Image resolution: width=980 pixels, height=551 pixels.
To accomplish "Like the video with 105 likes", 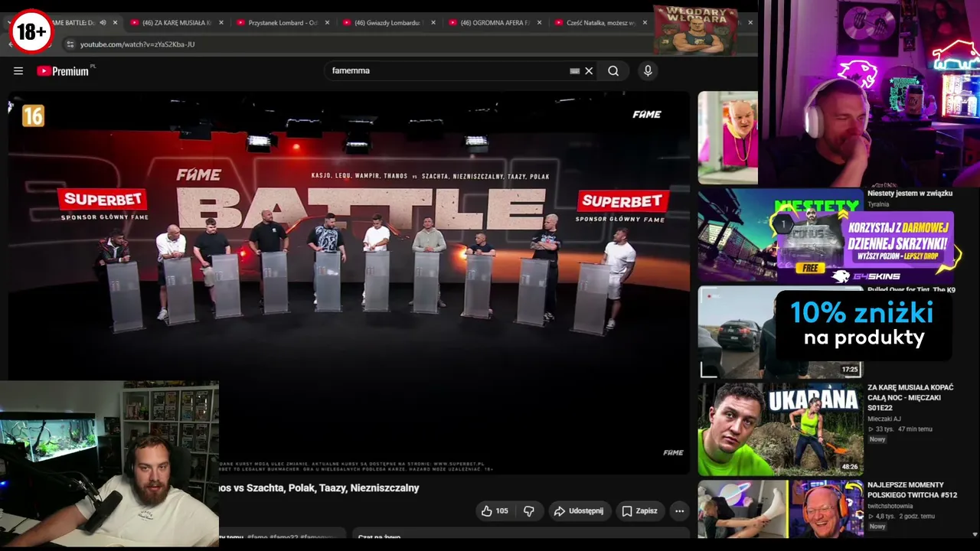I will coord(495,511).
